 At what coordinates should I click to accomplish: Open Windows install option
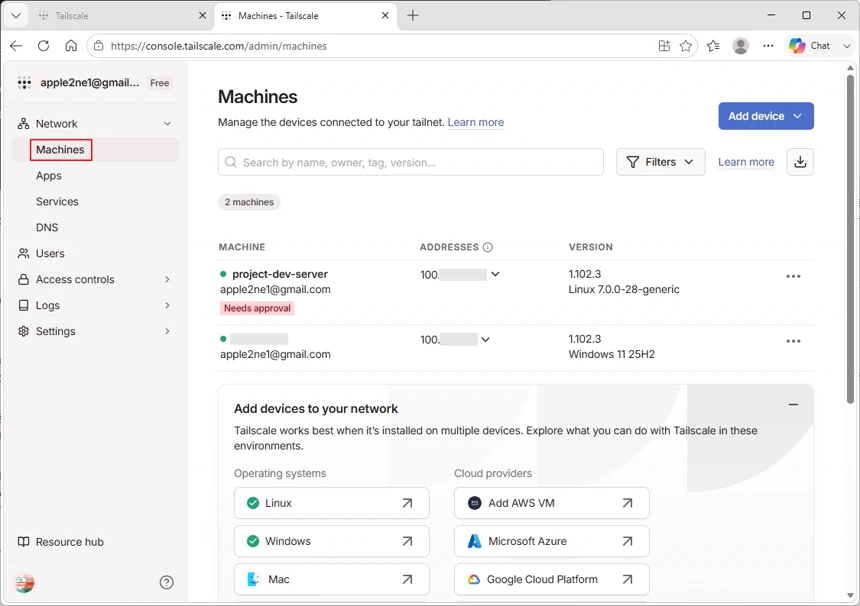point(331,541)
